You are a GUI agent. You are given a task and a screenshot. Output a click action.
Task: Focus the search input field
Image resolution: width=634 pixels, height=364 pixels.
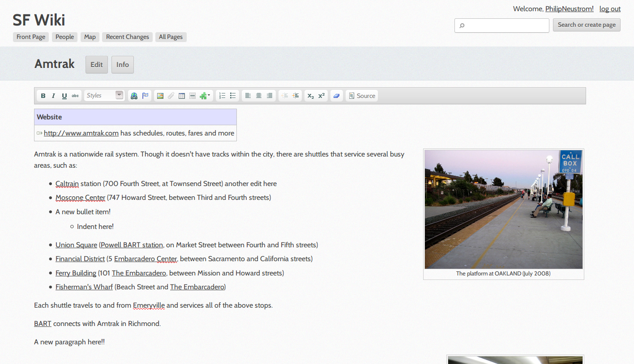(x=502, y=25)
